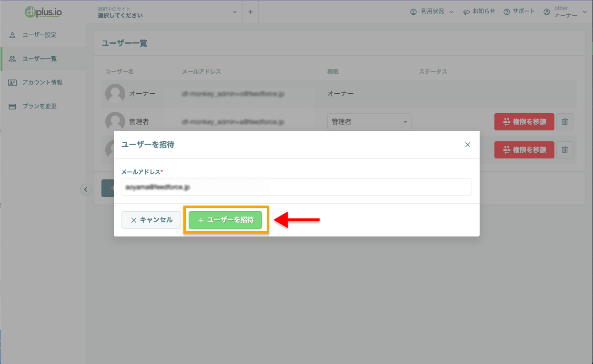593x364 pixels.
Task: Delete the 管理者 user with the trash icon
Action: click(565, 122)
